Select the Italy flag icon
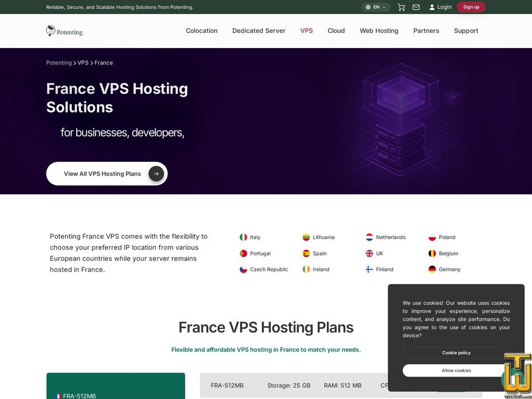The image size is (532, 399). coord(243,237)
